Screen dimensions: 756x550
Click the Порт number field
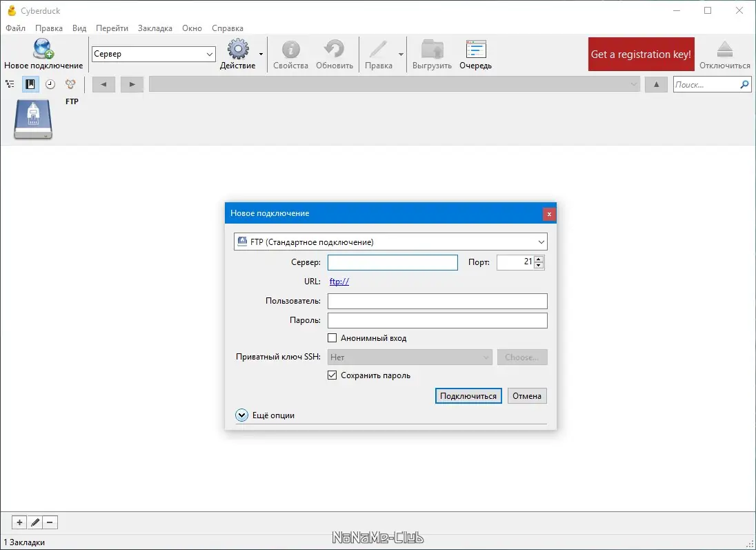[515, 262]
